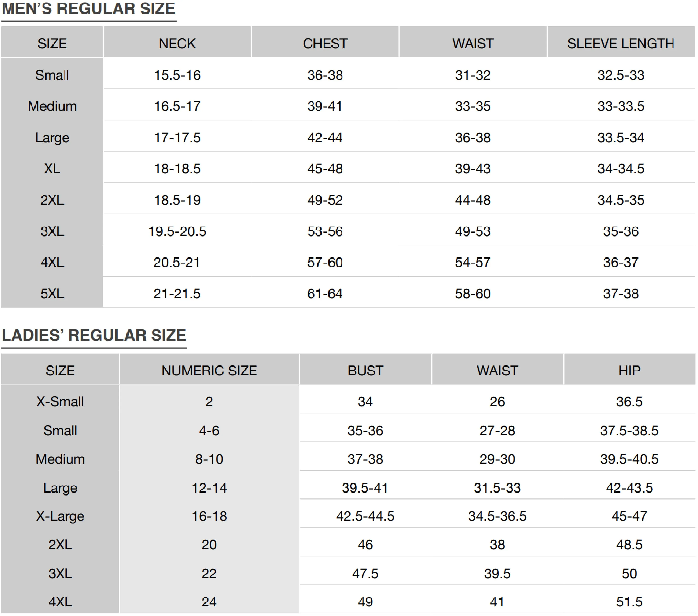This screenshot has width=698, height=616.
Task: Select the men's Medium size row label
Action: [52, 106]
